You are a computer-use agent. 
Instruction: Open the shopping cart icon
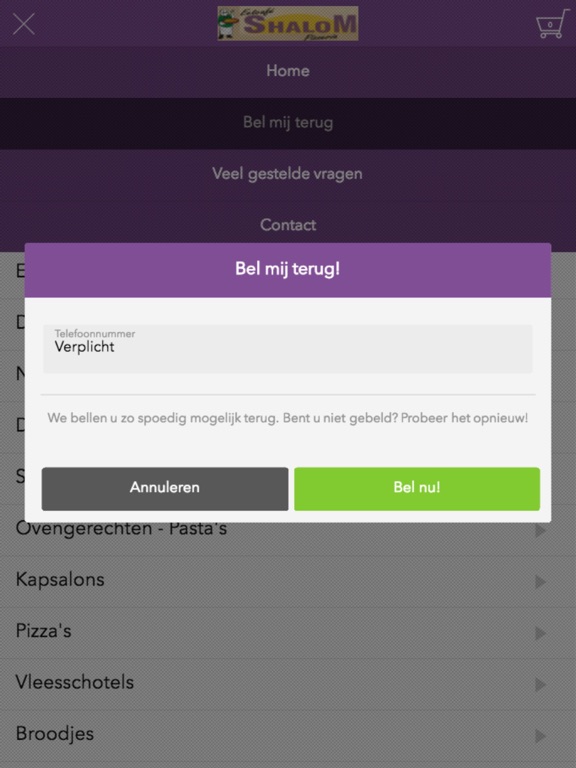[x=552, y=24]
